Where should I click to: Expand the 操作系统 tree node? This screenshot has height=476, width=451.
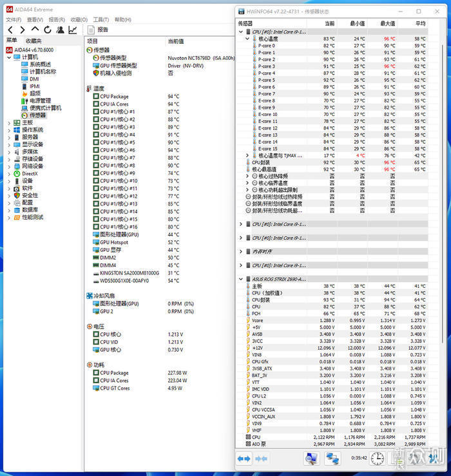click(9, 130)
